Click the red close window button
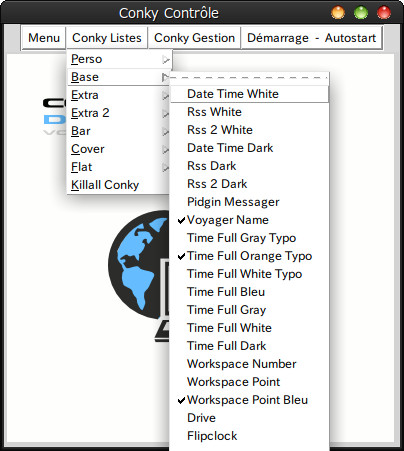Screen dimensions: 404x451 [x=384, y=13]
